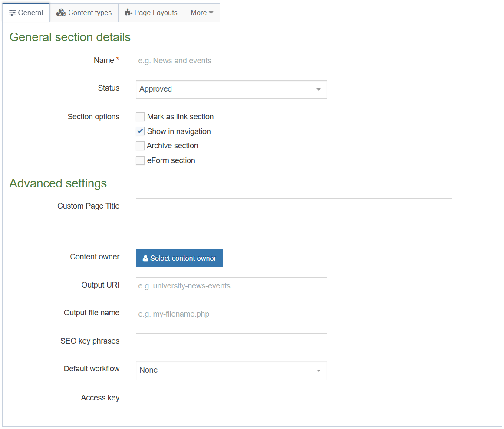The image size is (504, 429).
Task: Expand the Default workflow dropdown
Action: point(231,370)
